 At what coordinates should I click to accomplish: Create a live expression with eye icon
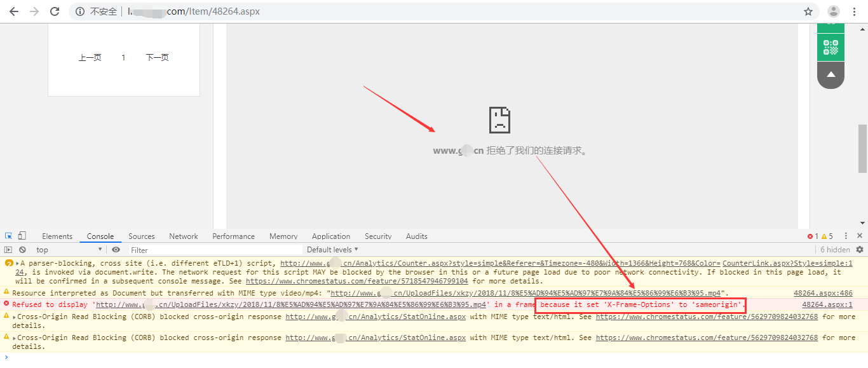[x=116, y=250]
